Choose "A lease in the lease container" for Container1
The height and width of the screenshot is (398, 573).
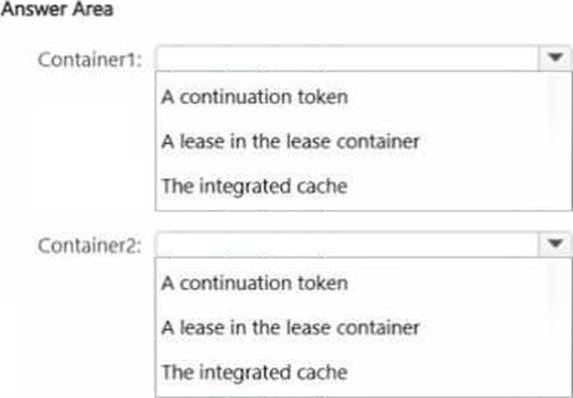click(x=290, y=141)
